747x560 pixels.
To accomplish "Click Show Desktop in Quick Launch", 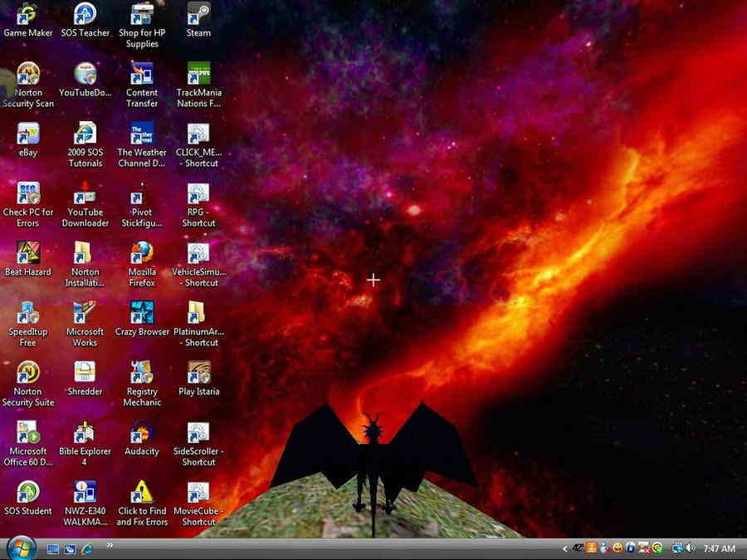I will [53, 549].
